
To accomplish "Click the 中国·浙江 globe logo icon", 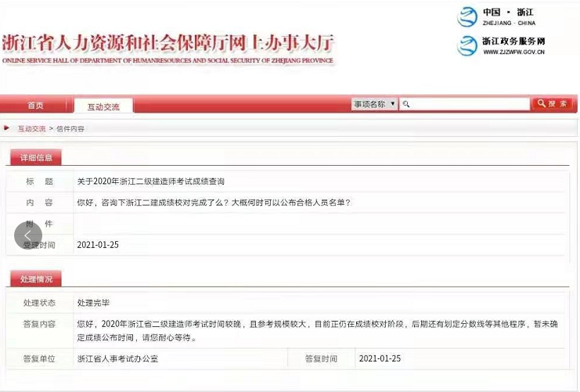I will pos(467,16).
